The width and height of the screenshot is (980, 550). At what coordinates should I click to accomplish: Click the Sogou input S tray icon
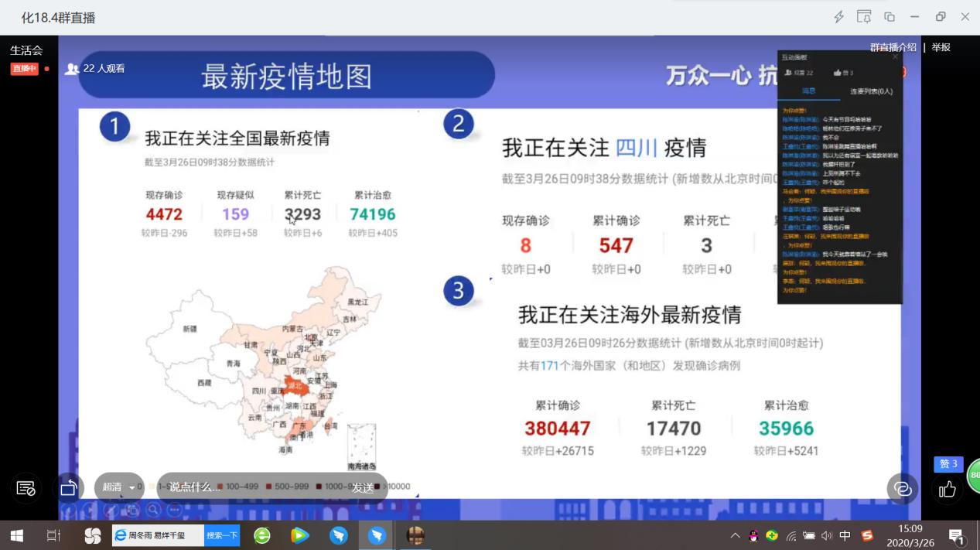(867, 535)
